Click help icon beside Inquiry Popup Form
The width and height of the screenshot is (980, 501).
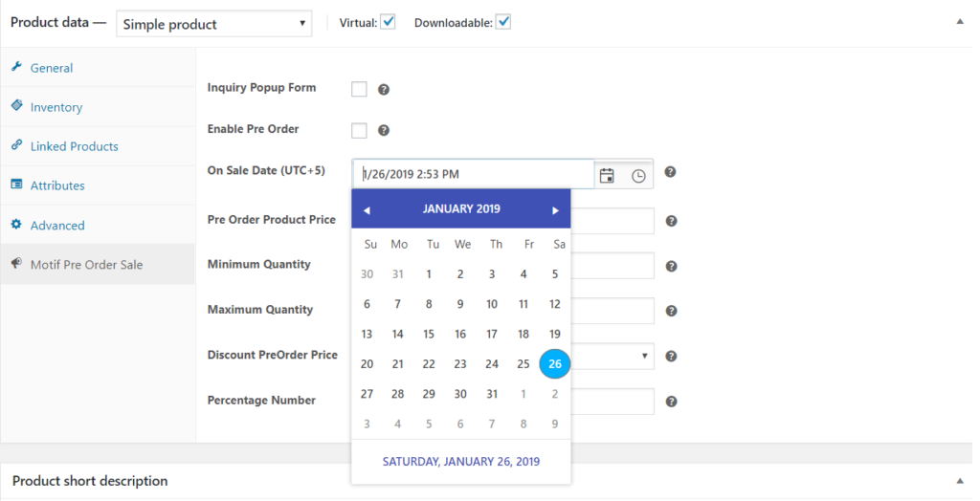[384, 89]
